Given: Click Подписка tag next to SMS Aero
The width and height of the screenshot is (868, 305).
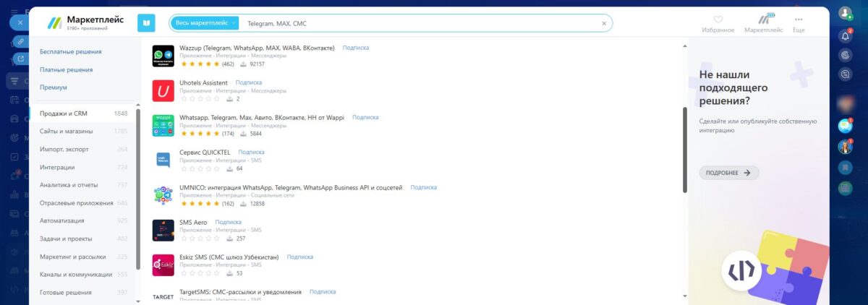Looking at the screenshot, I should [229, 222].
